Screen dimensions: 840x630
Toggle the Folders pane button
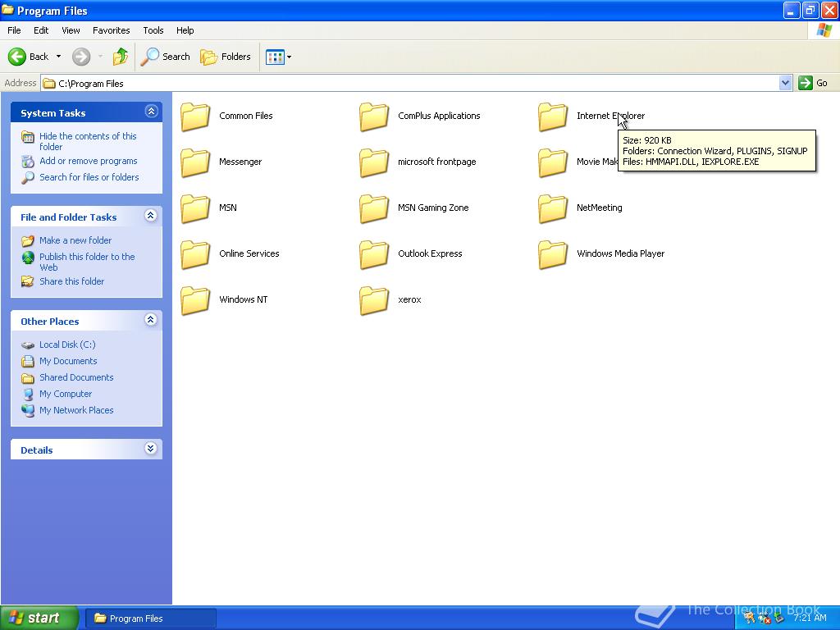click(x=226, y=57)
